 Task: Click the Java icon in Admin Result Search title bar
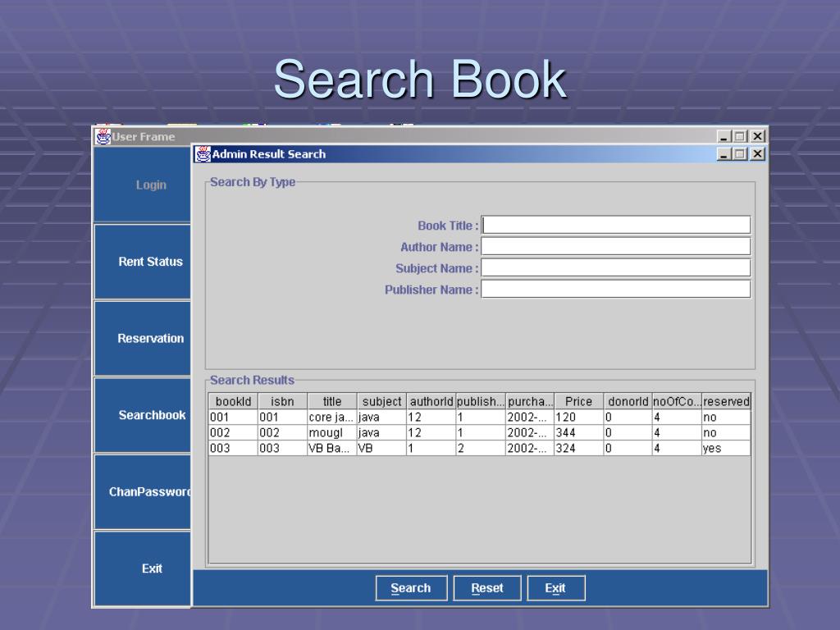[x=203, y=154]
